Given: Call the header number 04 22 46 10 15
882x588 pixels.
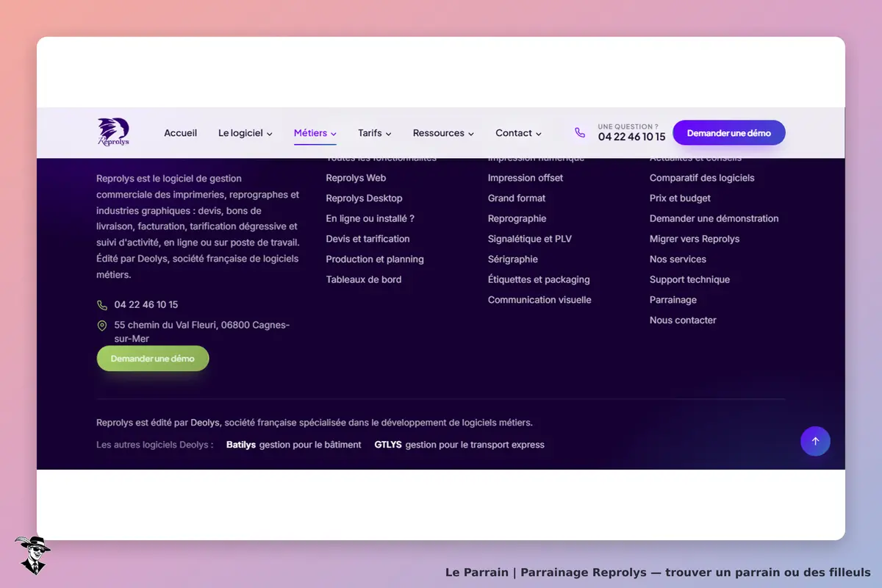Looking at the screenshot, I should [x=631, y=137].
